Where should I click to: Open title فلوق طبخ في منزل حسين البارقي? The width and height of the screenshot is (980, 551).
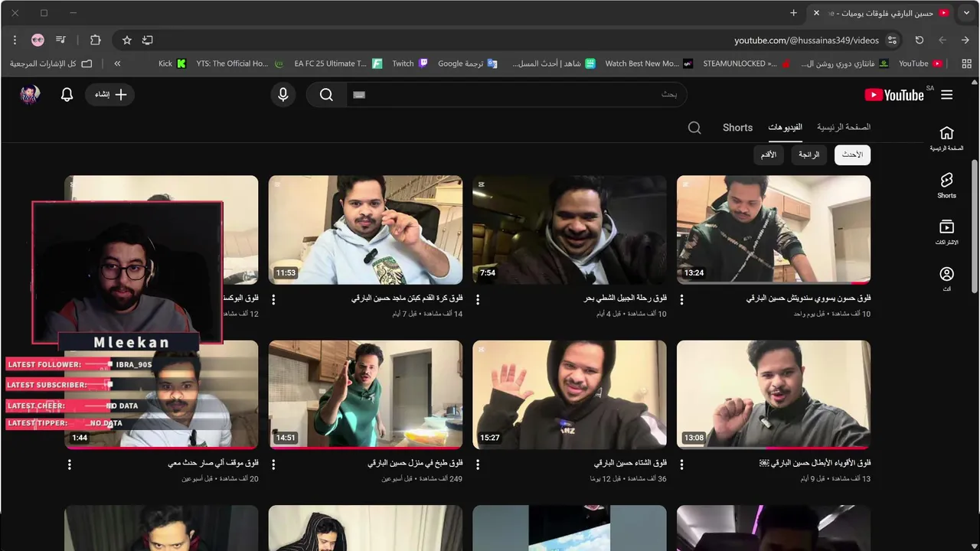(415, 463)
